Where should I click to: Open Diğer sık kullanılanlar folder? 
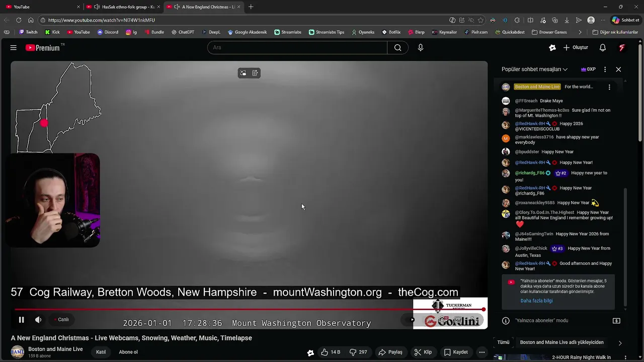pyautogui.click(x=615, y=32)
